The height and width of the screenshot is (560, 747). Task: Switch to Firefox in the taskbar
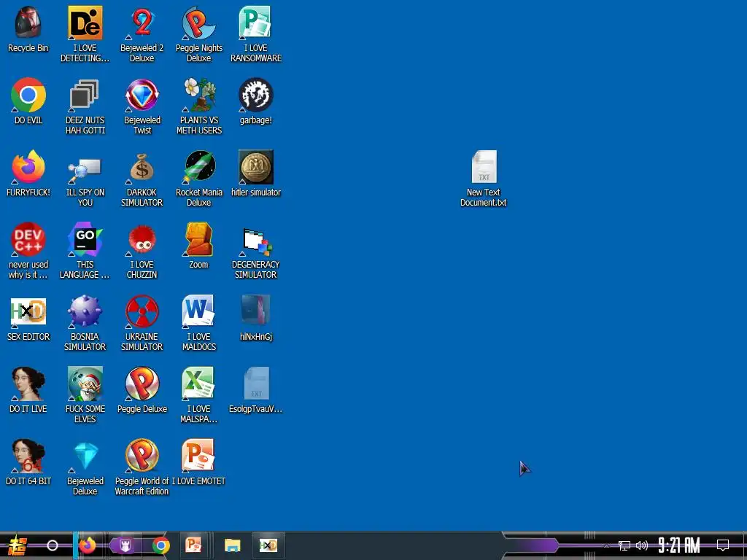click(x=88, y=545)
